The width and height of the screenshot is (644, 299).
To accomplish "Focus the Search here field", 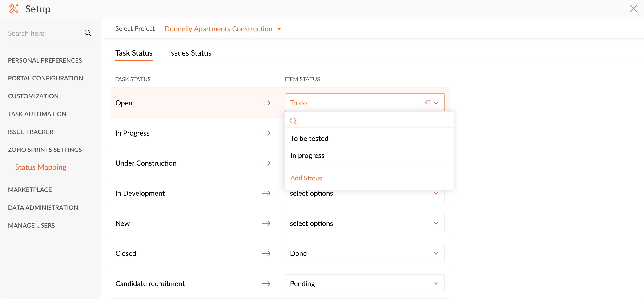I will pos(45,33).
